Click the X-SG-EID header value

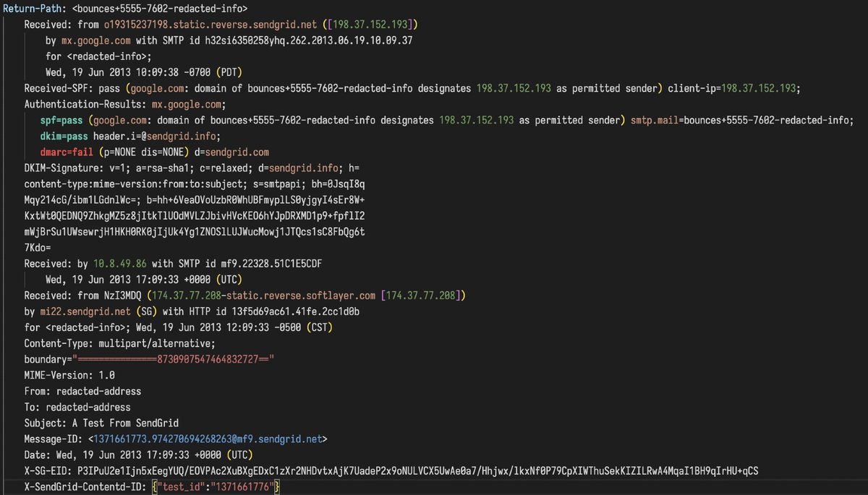pos(417,470)
